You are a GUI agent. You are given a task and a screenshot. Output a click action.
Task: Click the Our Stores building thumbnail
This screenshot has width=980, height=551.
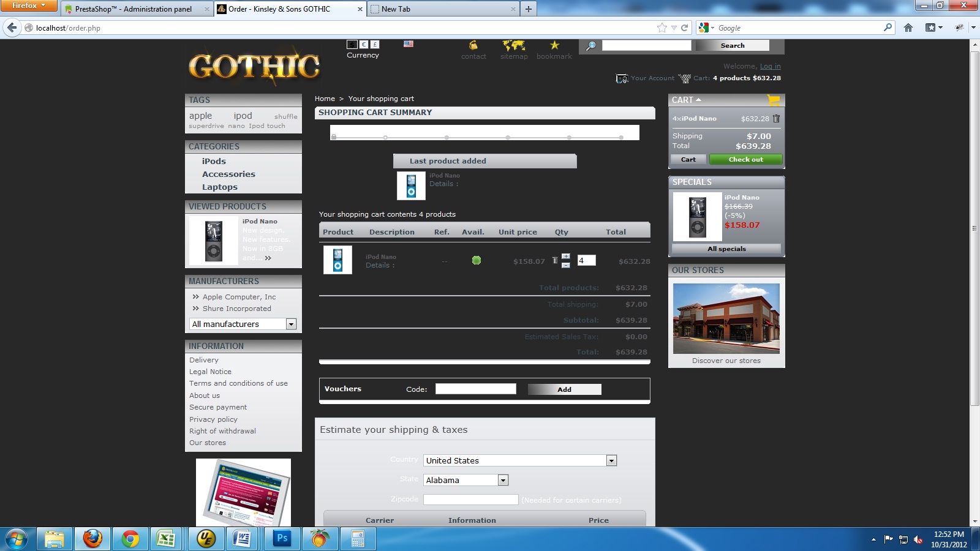point(726,318)
